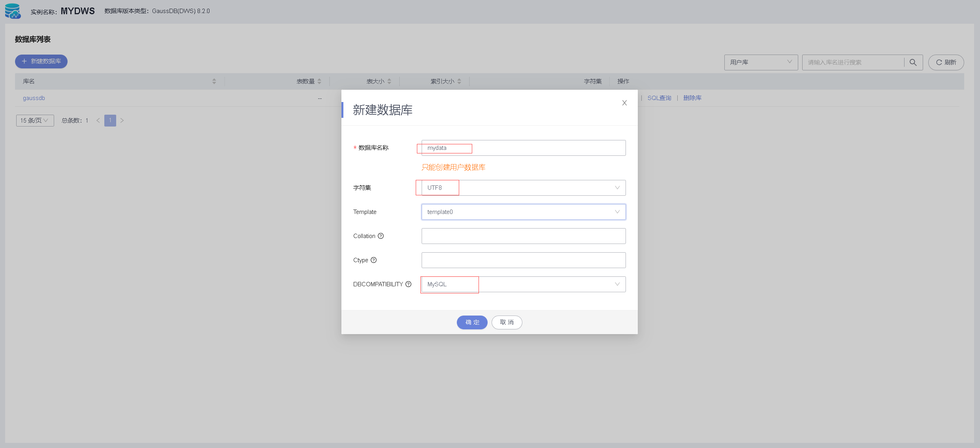This screenshot has height=448, width=980.
Task: Click the database cloud logo icon
Action: pos(13,11)
